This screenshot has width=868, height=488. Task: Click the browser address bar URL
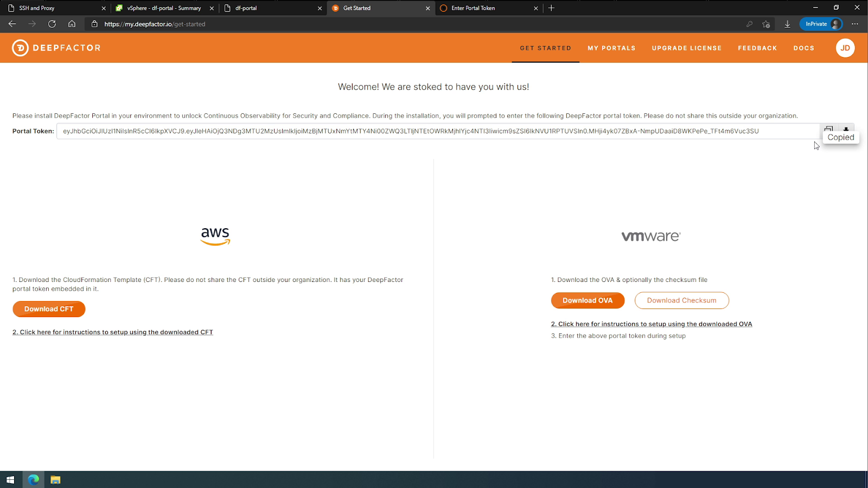(x=155, y=24)
